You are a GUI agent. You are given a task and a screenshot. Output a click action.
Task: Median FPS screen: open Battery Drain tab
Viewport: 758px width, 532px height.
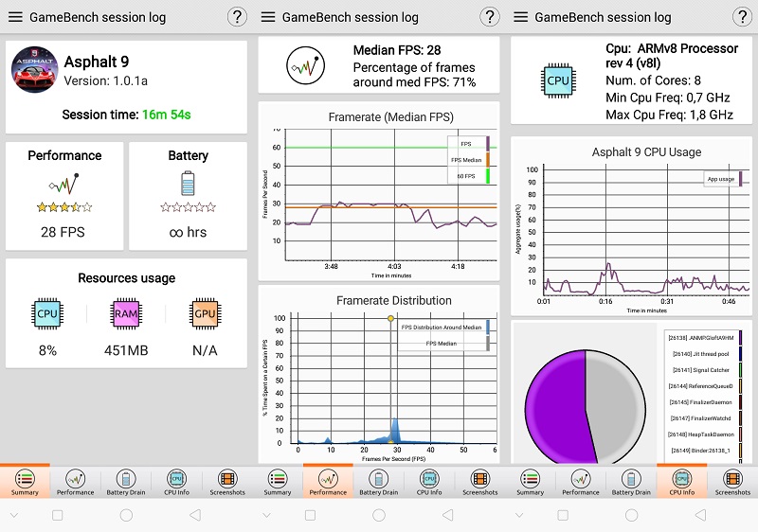point(378,482)
